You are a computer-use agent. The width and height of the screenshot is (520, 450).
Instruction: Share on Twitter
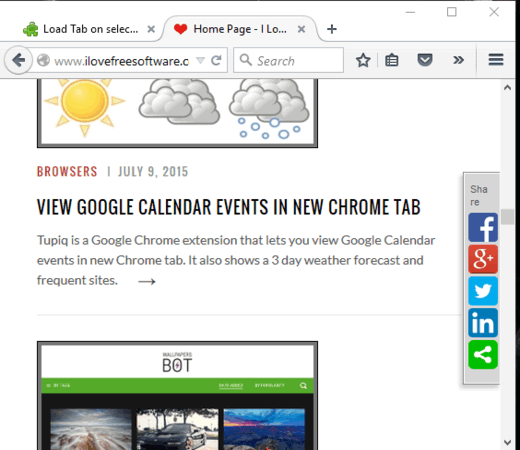[x=483, y=291]
